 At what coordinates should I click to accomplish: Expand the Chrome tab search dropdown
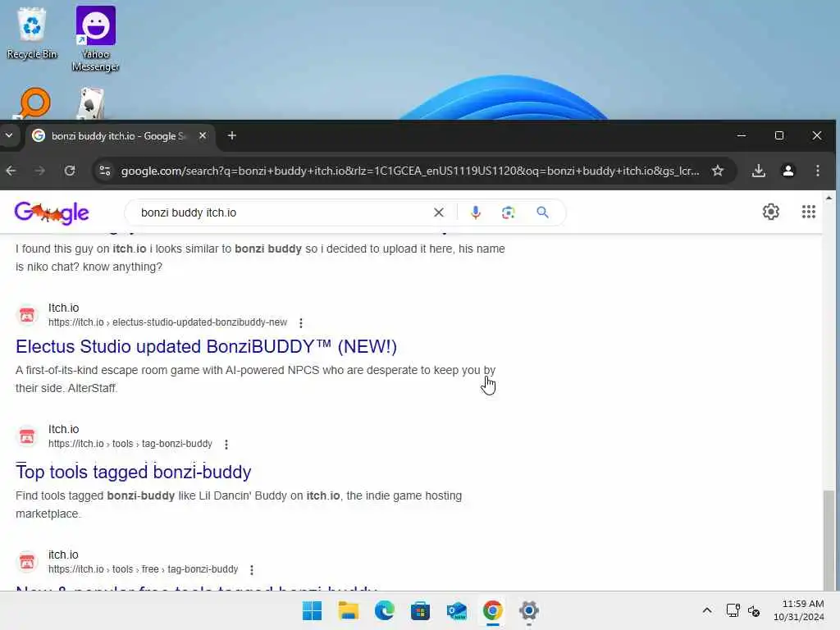tap(9, 135)
